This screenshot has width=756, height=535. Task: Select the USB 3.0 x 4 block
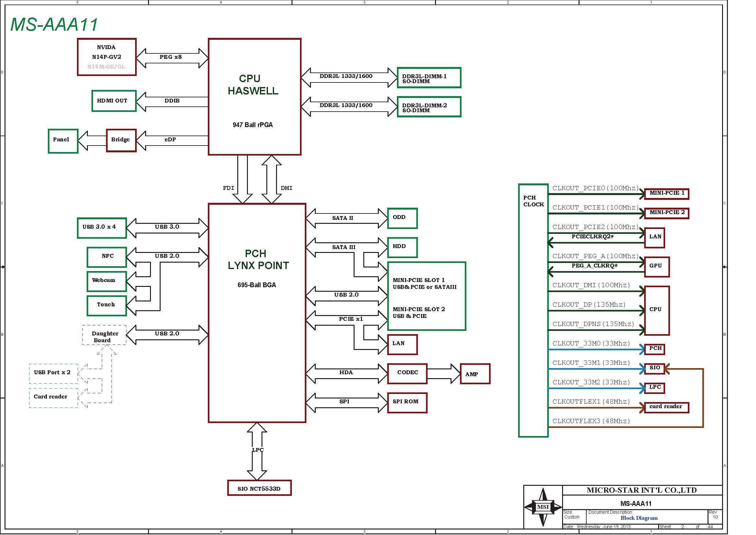[x=102, y=228]
